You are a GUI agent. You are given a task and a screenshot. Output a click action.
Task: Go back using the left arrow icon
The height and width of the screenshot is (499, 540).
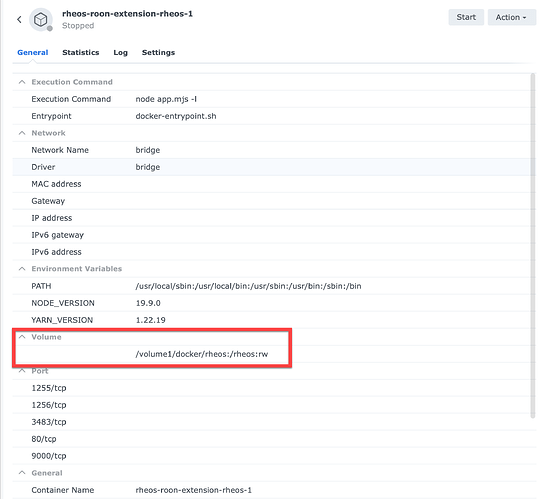pos(19,20)
